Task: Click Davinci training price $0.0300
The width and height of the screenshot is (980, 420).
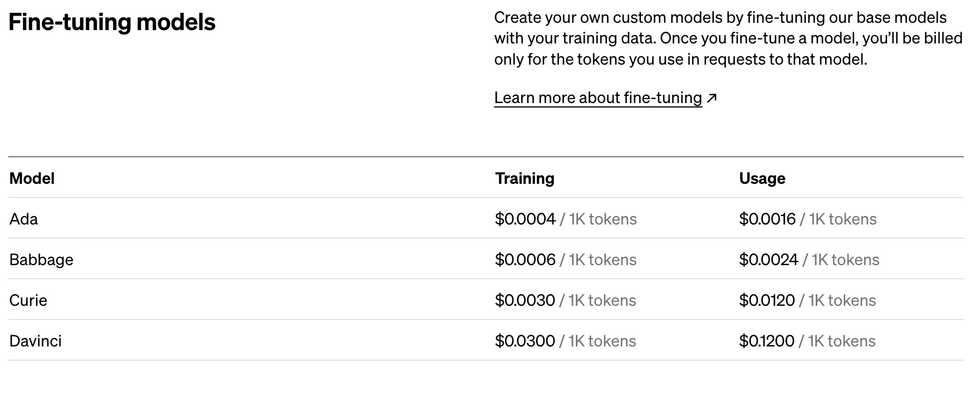Action: tap(525, 341)
